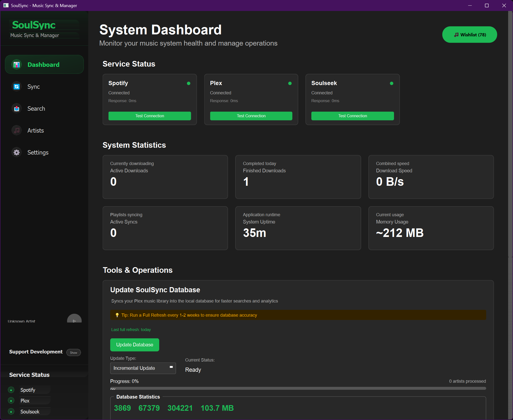Screen dimensions: 513x420
Task: Click 'Connected' text in the Plex card
Action: click(x=221, y=93)
